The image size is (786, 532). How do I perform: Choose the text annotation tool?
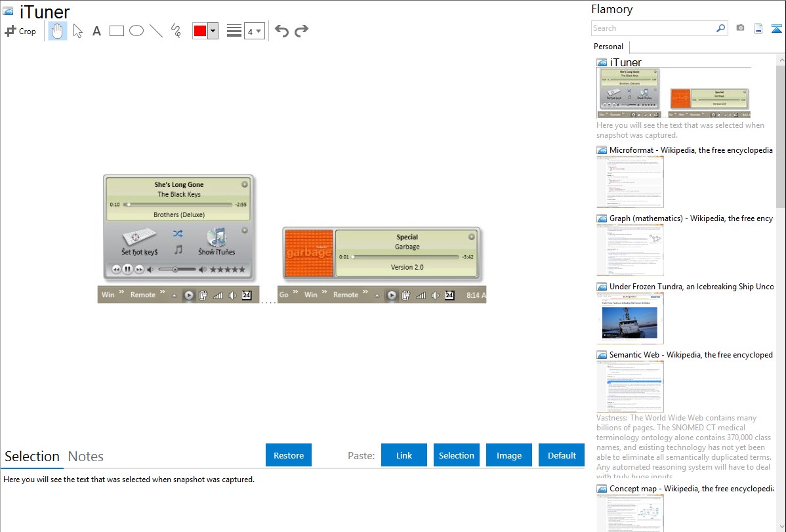pyautogui.click(x=96, y=31)
